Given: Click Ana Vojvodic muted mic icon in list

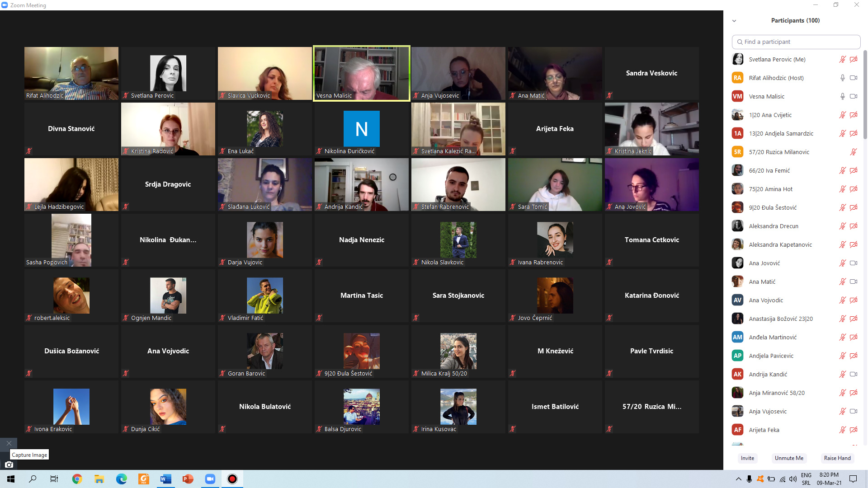Looking at the screenshot, I should point(843,300).
